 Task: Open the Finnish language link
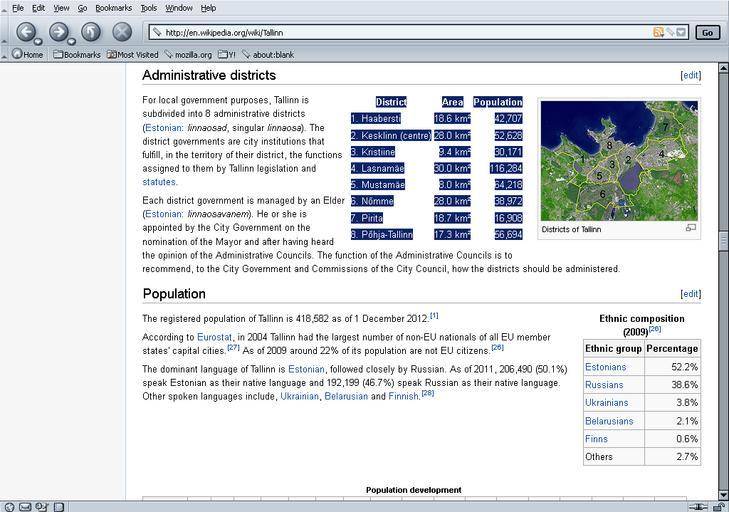[x=404, y=396]
